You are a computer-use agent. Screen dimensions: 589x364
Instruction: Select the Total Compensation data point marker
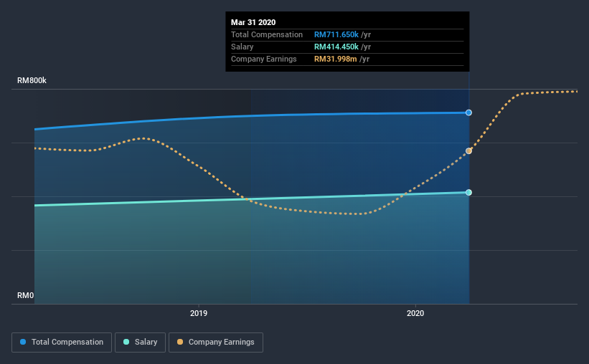coord(468,112)
